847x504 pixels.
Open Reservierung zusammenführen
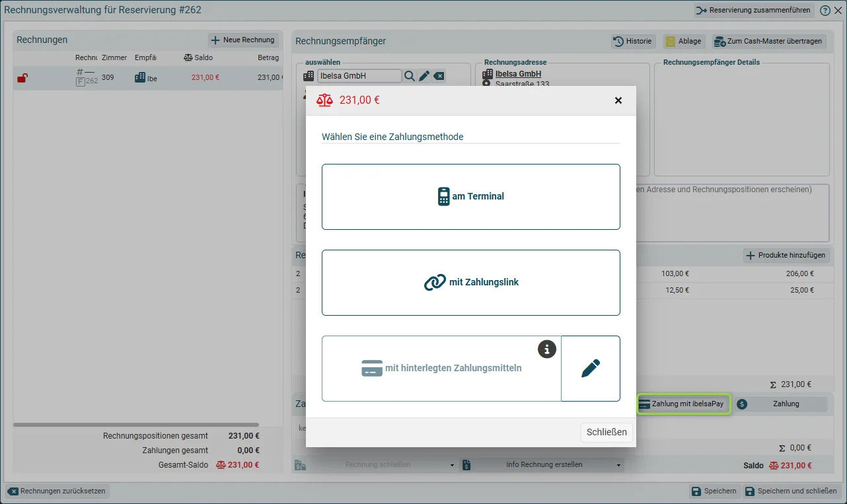(754, 11)
